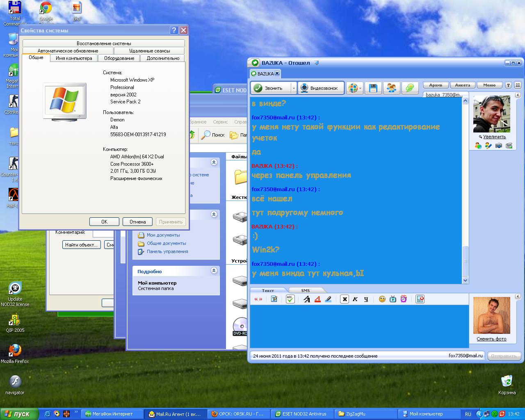Toggle underline Ч formatting
Screen dimensions: 525x420
coord(366,299)
